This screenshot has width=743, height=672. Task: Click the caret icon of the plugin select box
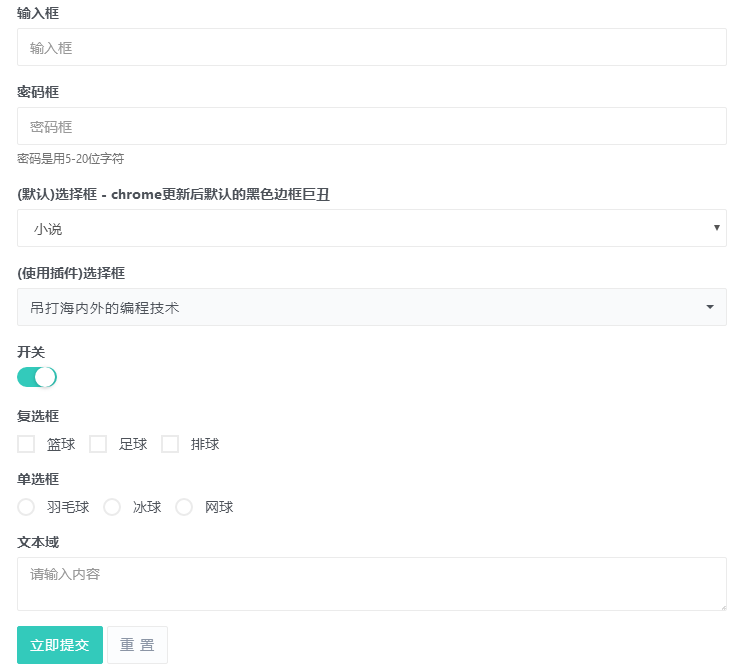(x=710, y=307)
